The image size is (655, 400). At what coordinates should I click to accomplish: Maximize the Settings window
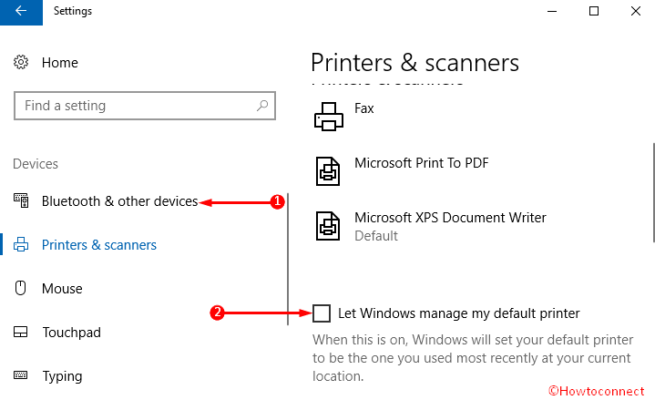click(x=594, y=11)
